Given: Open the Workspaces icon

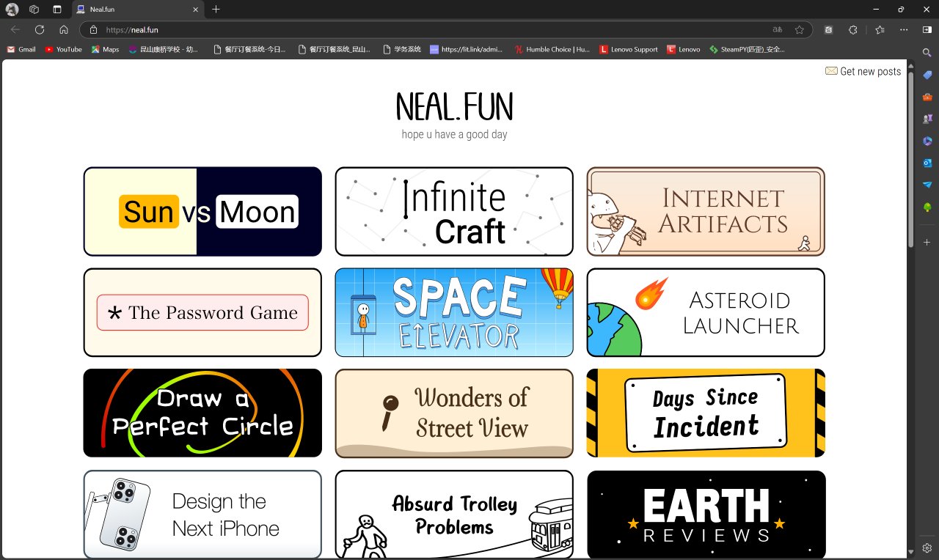Looking at the screenshot, I should (x=34, y=10).
